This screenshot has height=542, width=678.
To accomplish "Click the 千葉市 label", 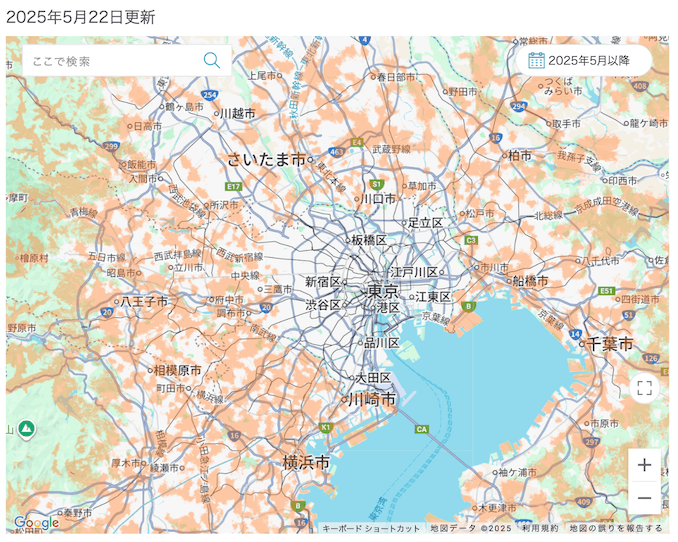I will (610, 344).
